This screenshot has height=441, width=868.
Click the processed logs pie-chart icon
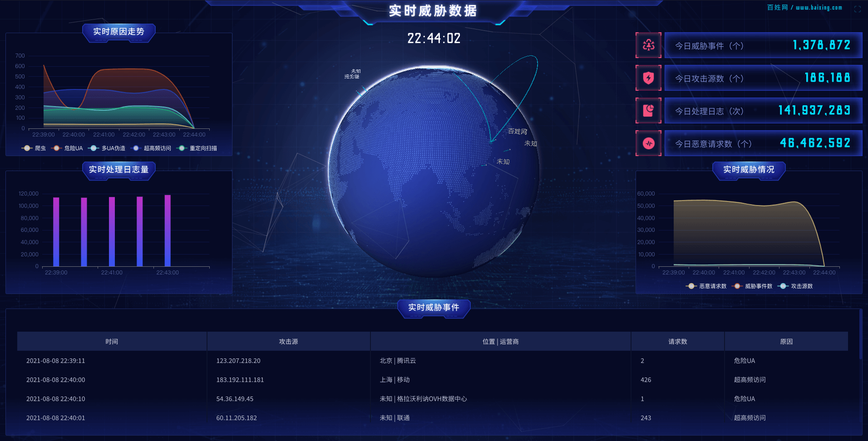[648, 110]
